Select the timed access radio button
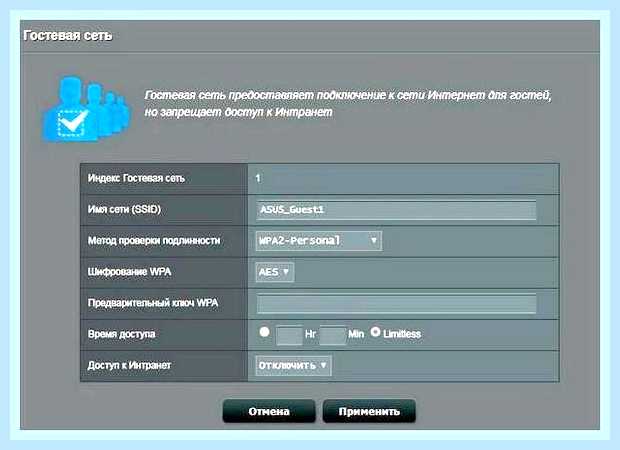 tap(264, 332)
